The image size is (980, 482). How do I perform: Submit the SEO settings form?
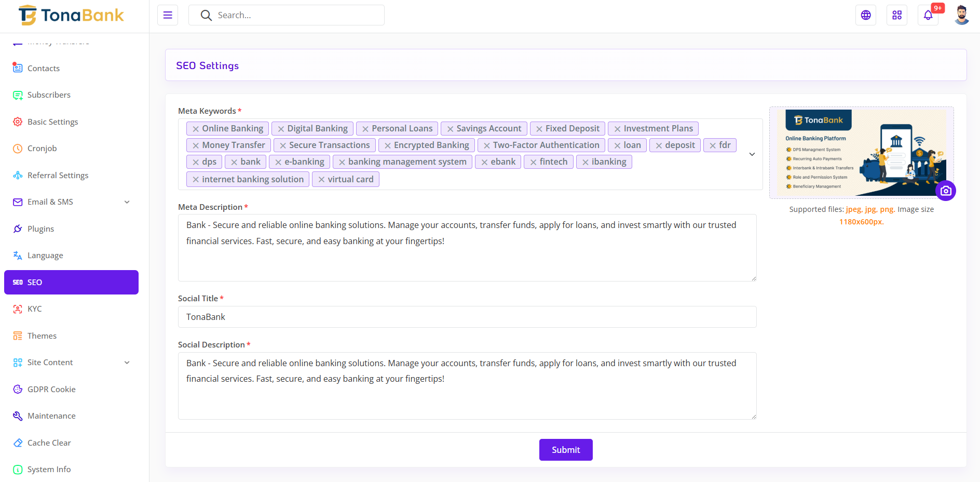click(565, 450)
